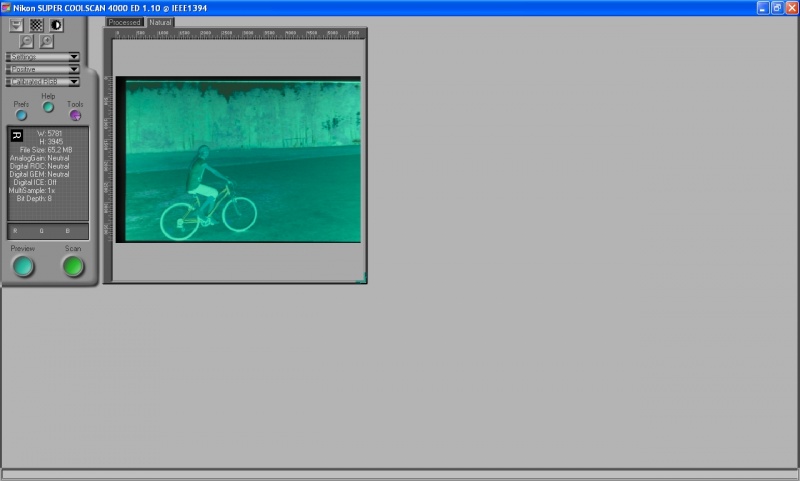Click the cyclist preview image

coord(238,160)
